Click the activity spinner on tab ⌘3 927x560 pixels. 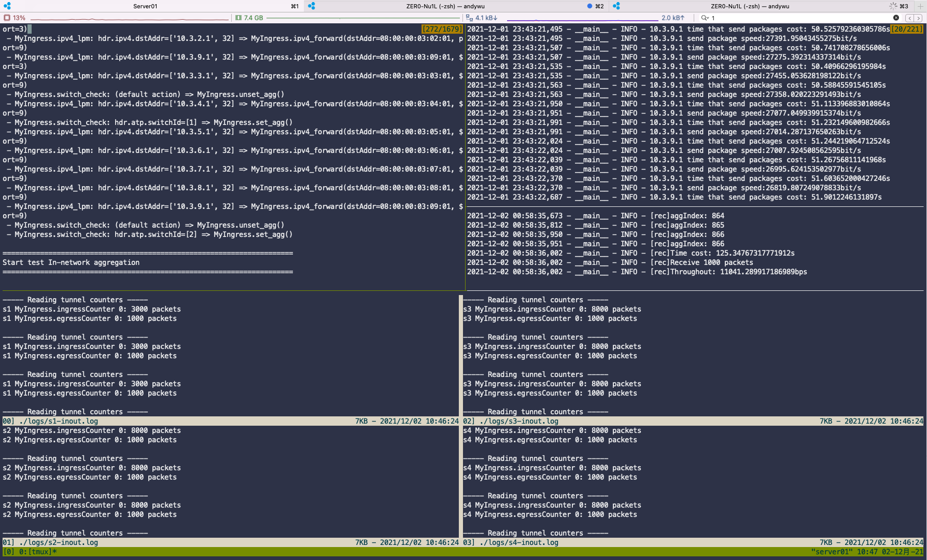(893, 6)
